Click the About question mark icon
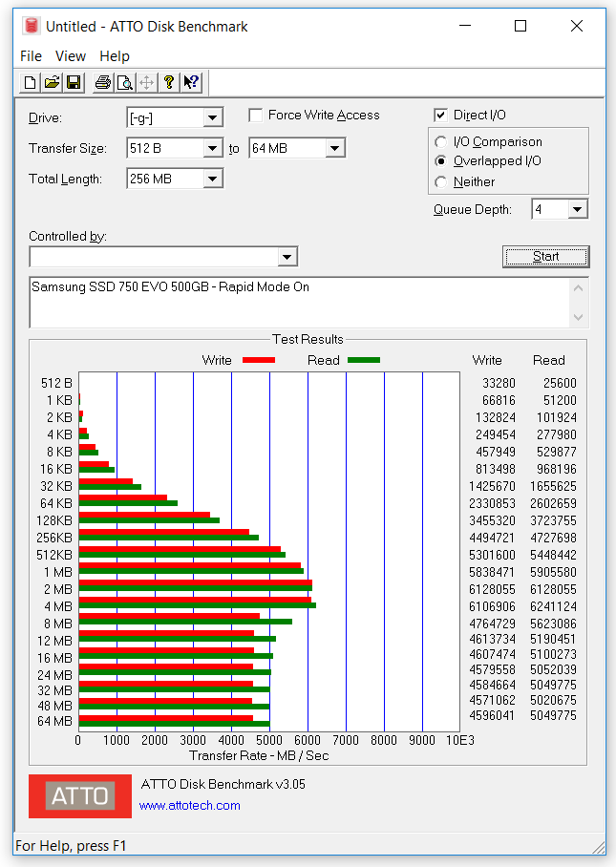The width and height of the screenshot is (616, 867). click(x=169, y=83)
